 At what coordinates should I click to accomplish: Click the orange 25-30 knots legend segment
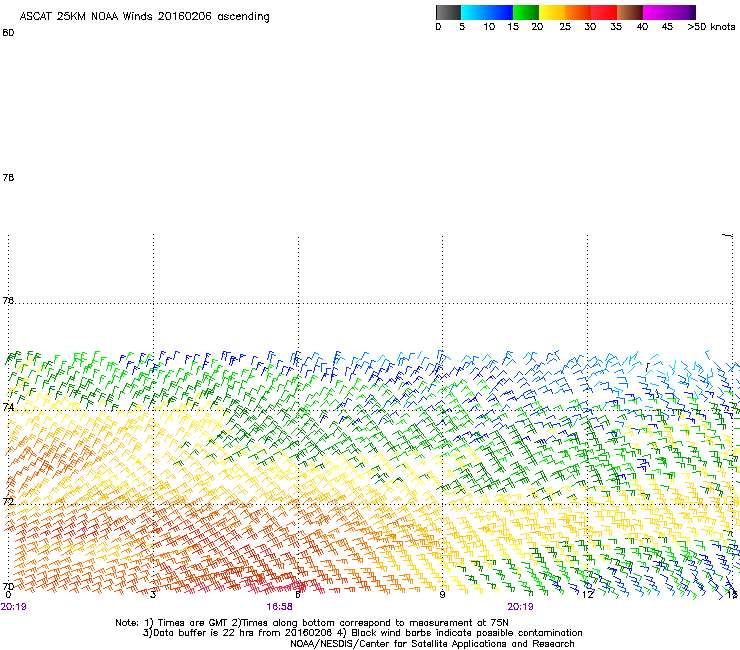pyautogui.click(x=578, y=12)
